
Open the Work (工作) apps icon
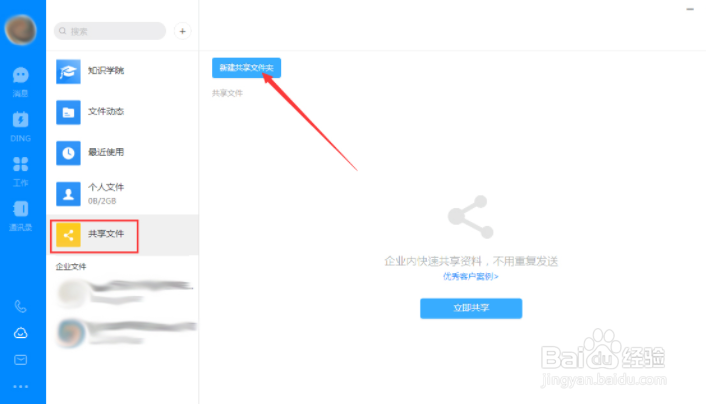click(x=20, y=171)
